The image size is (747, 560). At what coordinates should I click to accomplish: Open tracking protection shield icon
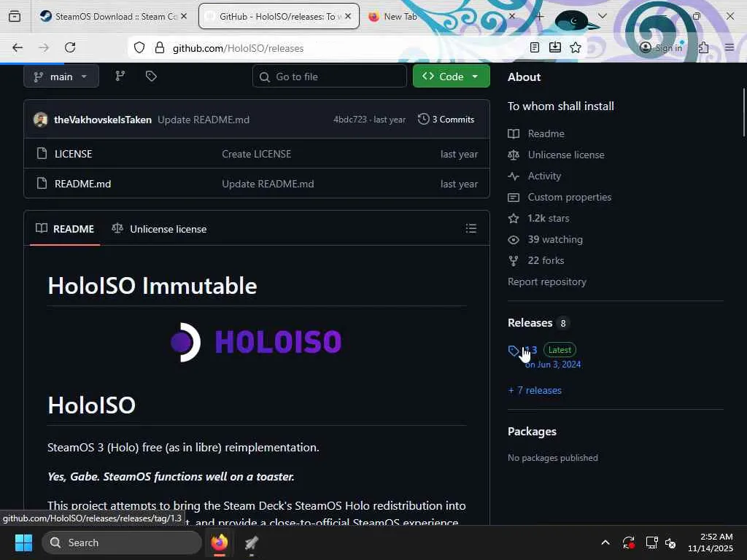[139, 47]
